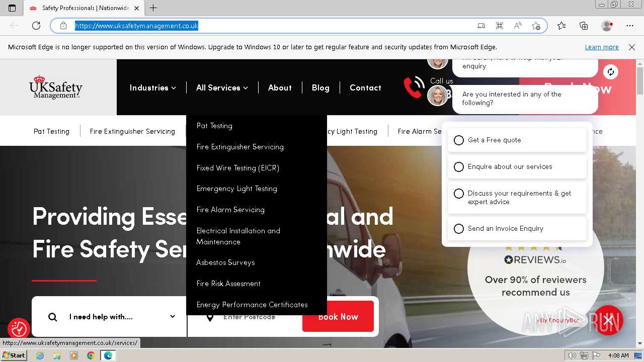Image resolution: width=644 pixels, height=362 pixels.
Task: Choose Discuss your requirements & get expert advice
Action: click(x=517, y=198)
